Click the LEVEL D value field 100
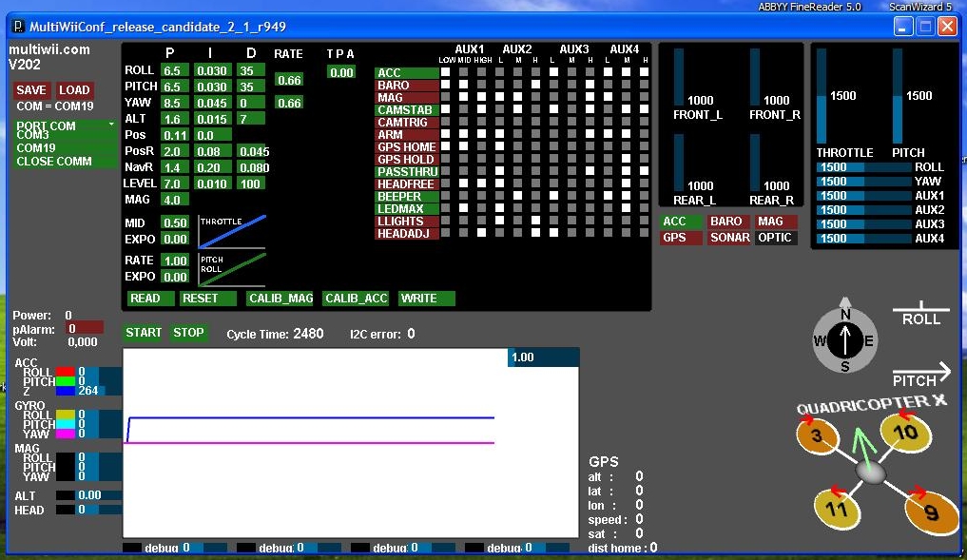 pyautogui.click(x=252, y=183)
